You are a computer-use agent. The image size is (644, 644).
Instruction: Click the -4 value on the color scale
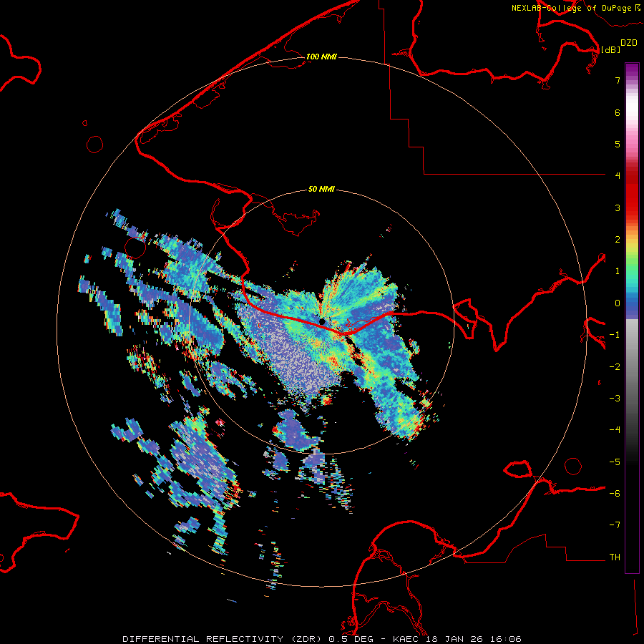(615, 429)
